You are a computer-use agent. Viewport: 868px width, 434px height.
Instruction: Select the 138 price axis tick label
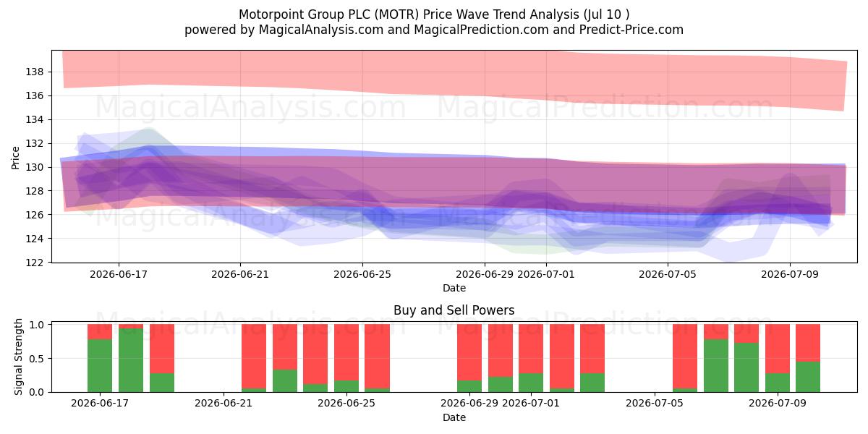[34, 72]
